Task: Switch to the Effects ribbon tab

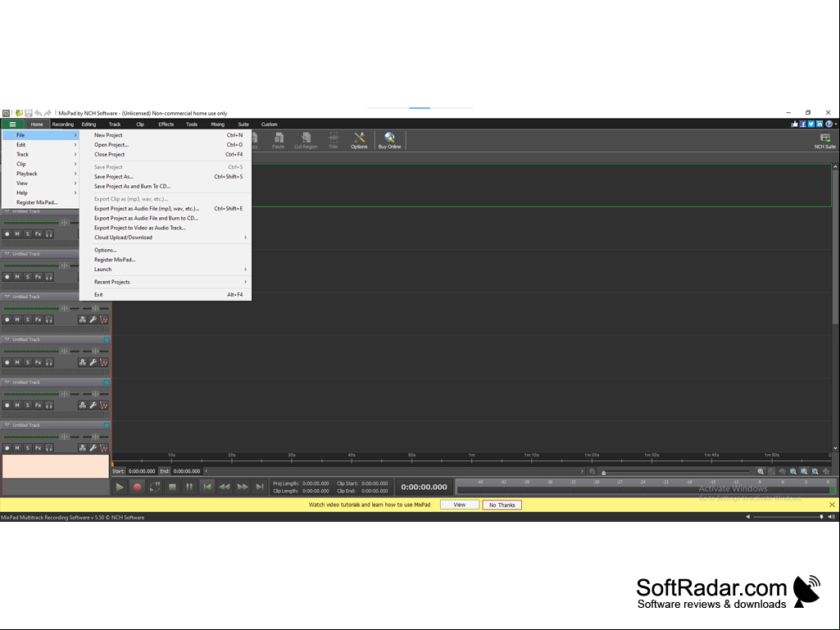Action: point(166,125)
